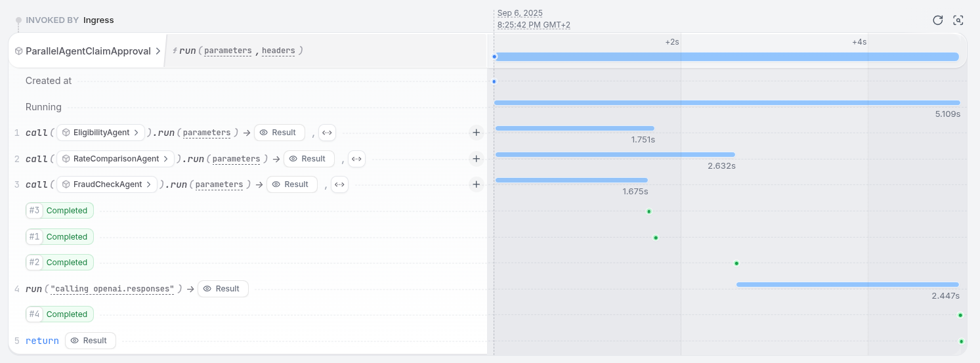Click the FraudCheckAgent 1.675s timeline bar
Viewport: 980px width, 363px height.
pos(572,180)
